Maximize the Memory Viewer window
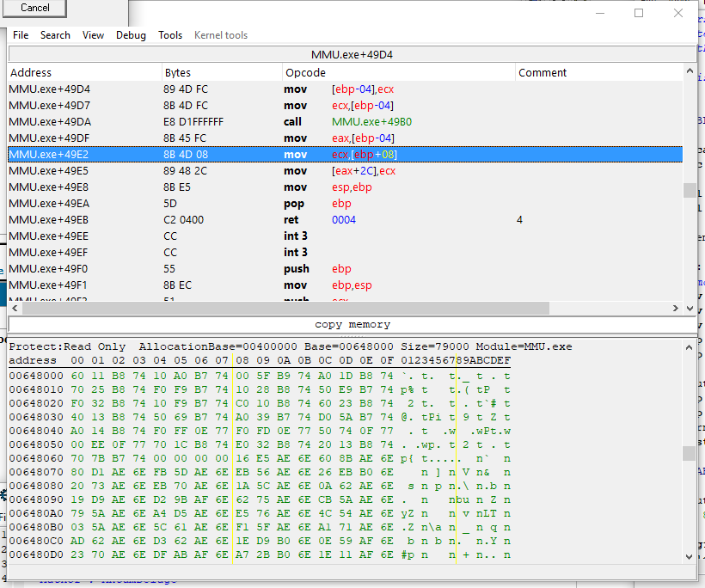Screen dimensions: 705x588 tap(639, 13)
